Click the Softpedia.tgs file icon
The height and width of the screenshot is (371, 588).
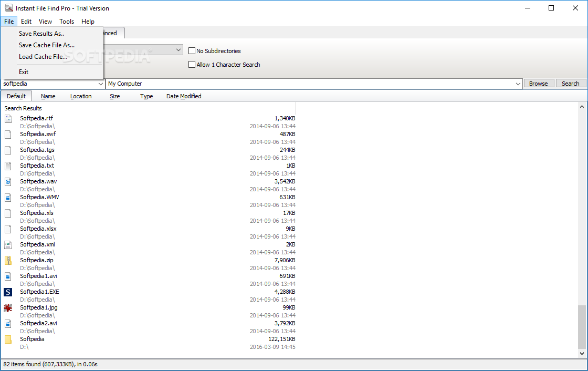[x=8, y=150]
